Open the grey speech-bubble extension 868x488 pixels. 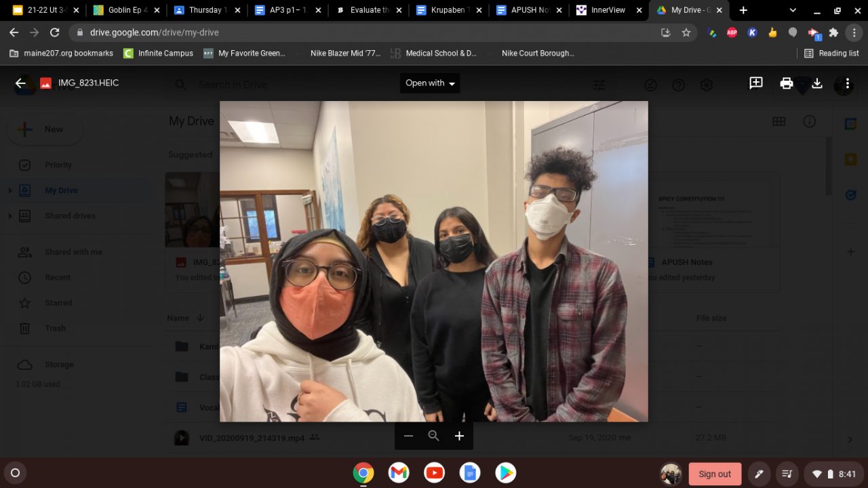tap(793, 33)
